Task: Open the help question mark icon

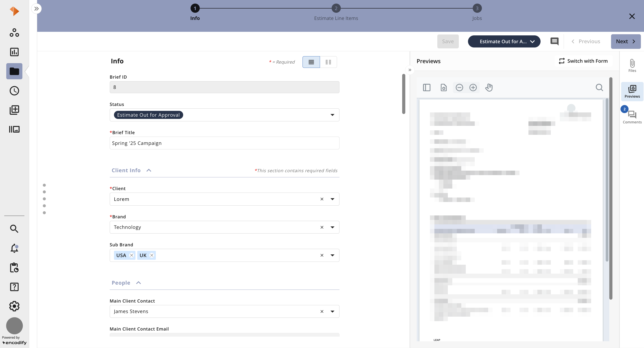Action: click(x=14, y=287)
